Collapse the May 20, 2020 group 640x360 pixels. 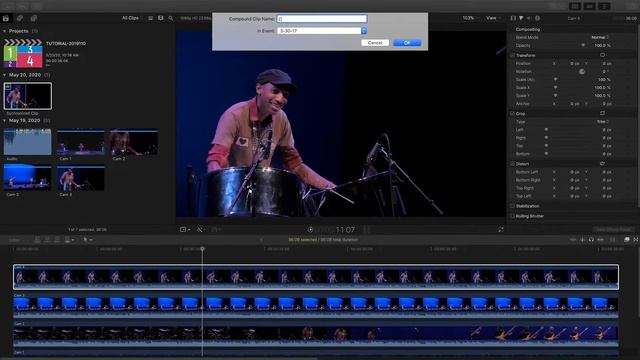click(4, 75)
